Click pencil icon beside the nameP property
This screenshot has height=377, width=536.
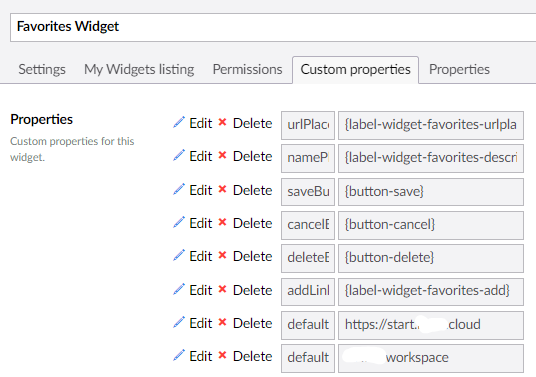(179, 155)
